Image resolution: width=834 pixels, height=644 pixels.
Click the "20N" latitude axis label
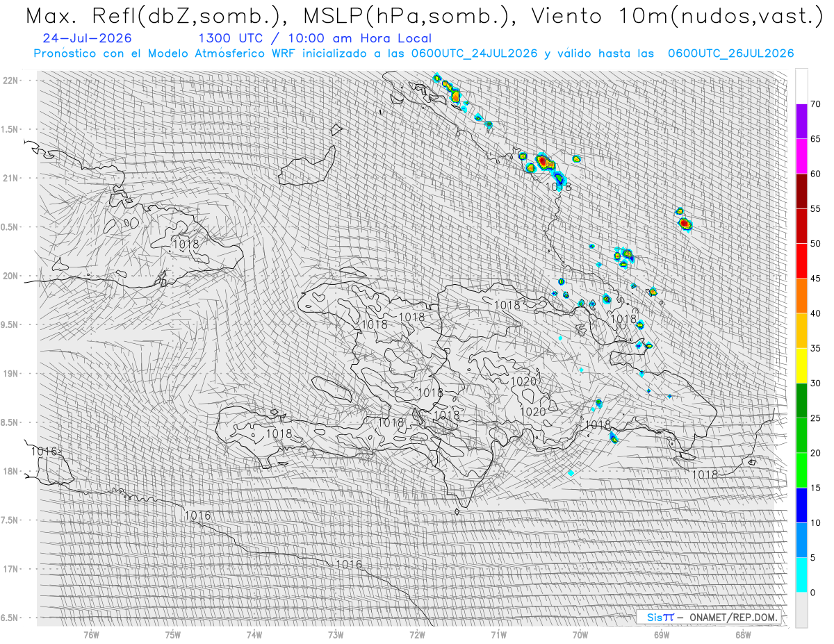click(x=10, y=276)
